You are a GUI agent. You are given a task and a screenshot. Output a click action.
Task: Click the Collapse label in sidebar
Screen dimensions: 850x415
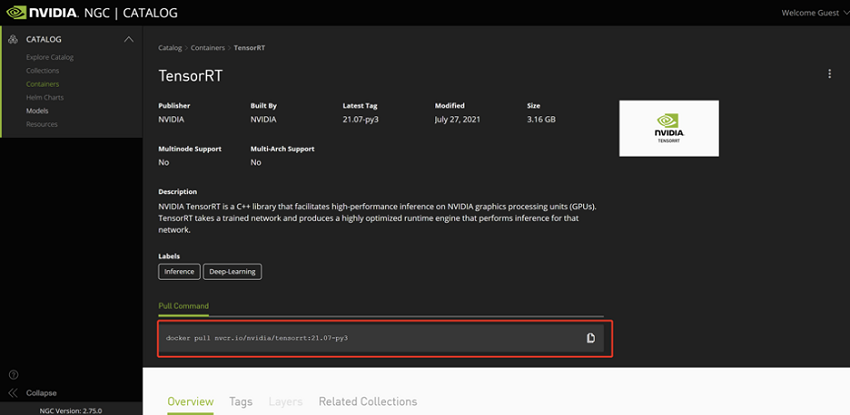click(41, 393)
